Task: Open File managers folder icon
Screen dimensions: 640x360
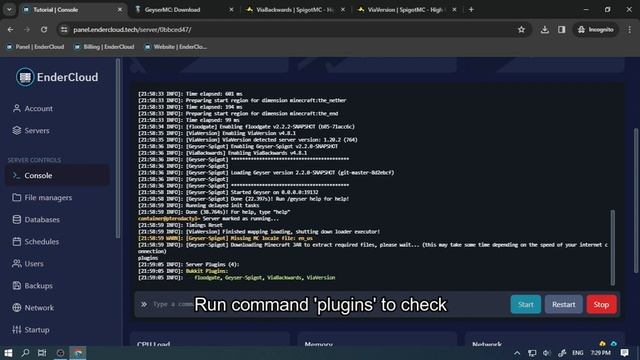Action: [x=17, y=197]
